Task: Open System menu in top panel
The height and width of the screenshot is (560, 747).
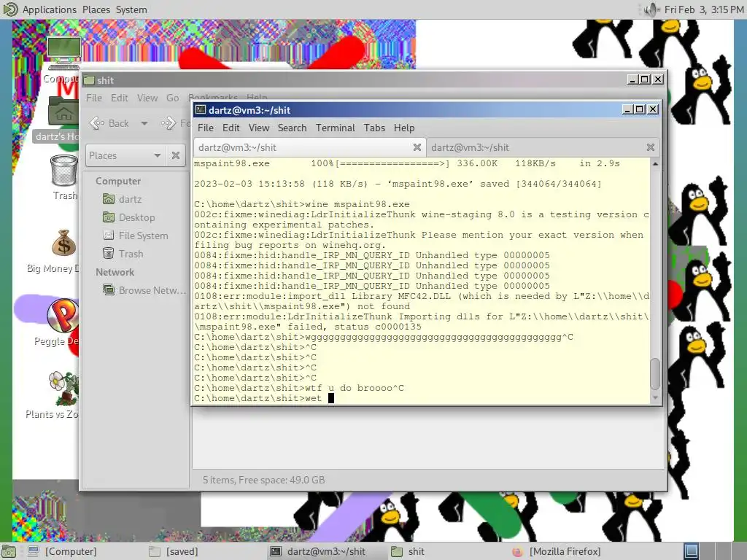Action: [131, 9]
